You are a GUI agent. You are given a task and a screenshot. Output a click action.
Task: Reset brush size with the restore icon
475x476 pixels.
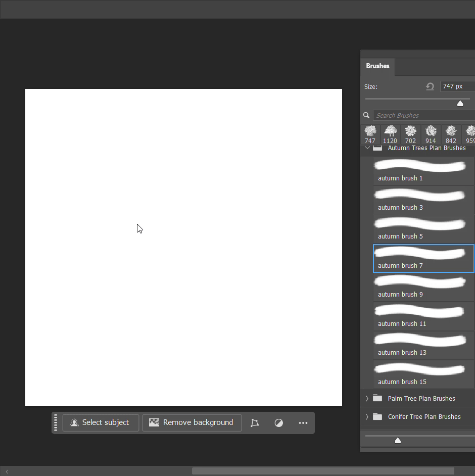(x=430, y=86)
